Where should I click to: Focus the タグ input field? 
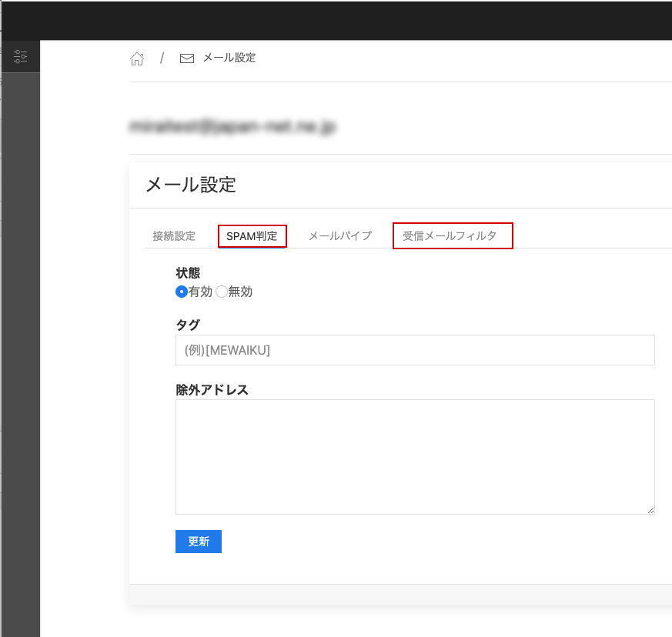415,350
